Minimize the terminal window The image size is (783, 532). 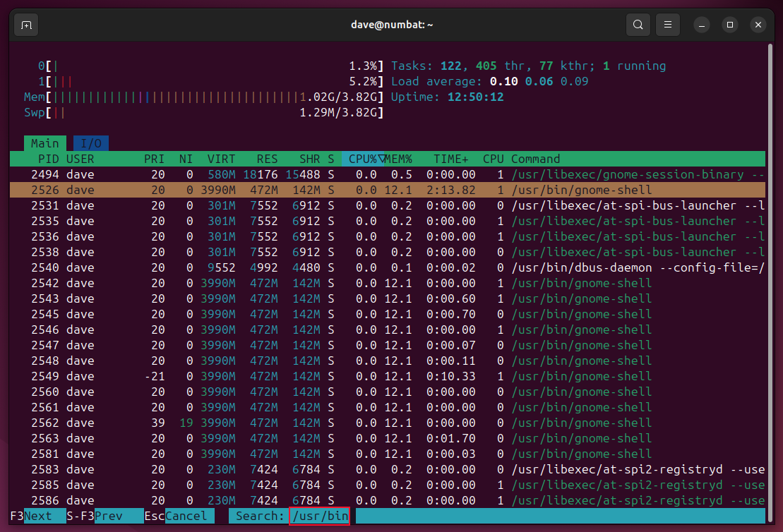click(x=703, y=25)
